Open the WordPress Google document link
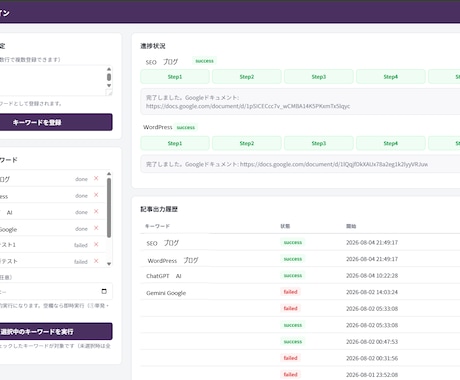 (334, 164)
